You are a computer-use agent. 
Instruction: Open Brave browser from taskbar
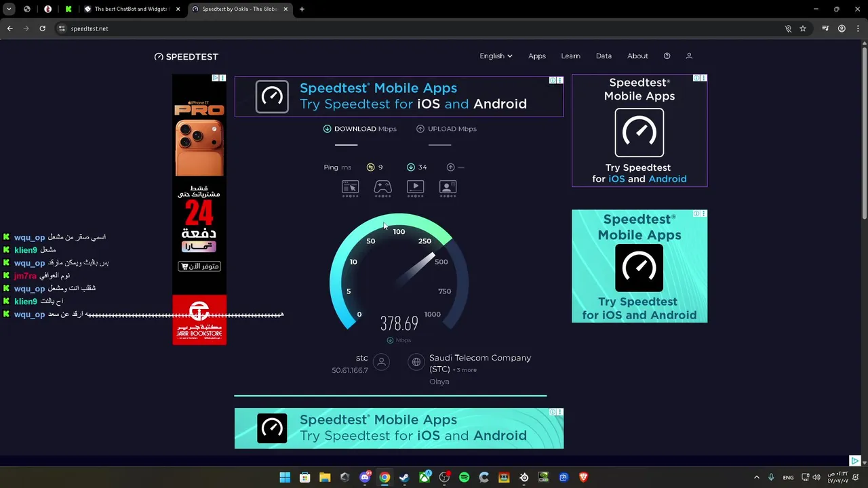tap(583, 477)
